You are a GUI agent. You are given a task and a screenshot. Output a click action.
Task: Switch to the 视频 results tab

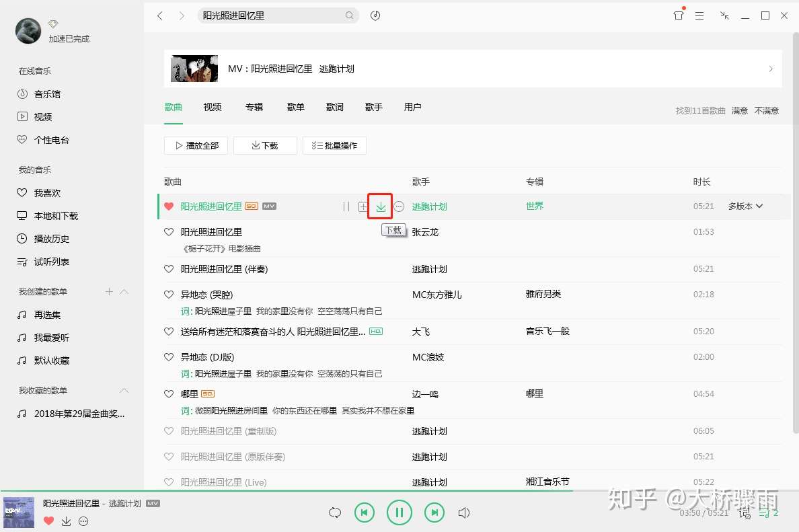tap(213, 107)
